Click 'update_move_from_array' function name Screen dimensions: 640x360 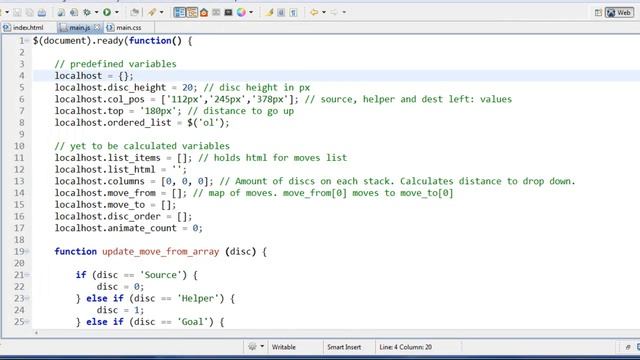click(160, 252)
